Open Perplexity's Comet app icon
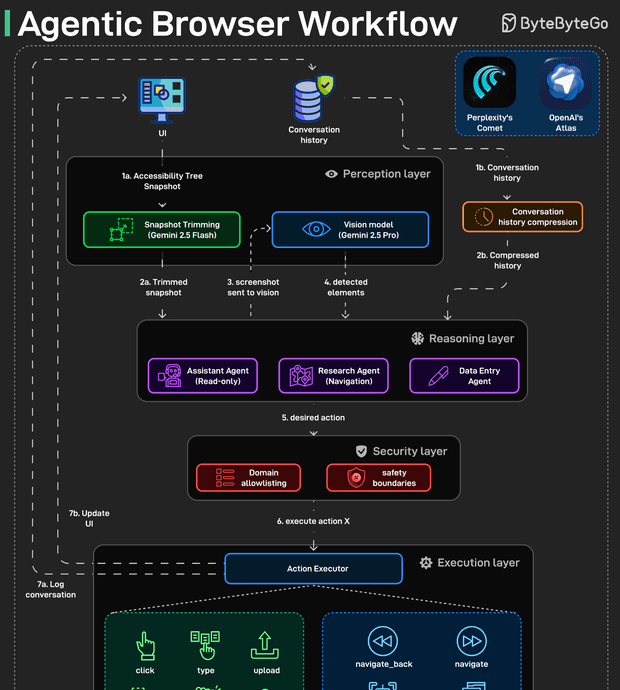This screenshot has width=620, height=690. [x=489, y=82]
